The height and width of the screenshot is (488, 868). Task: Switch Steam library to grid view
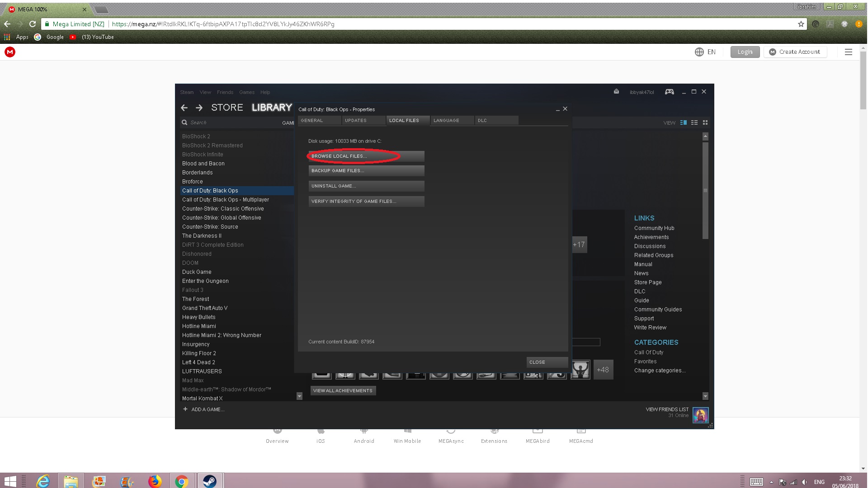pos(705,122)
